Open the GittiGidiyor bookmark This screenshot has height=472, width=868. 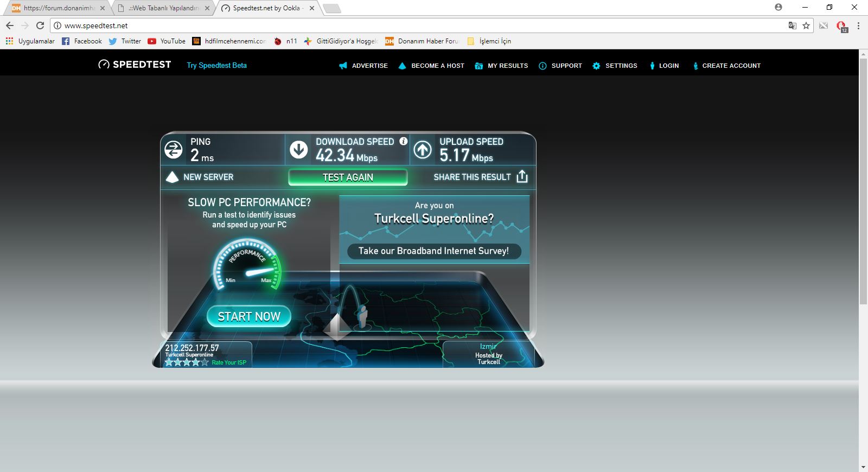341,41
